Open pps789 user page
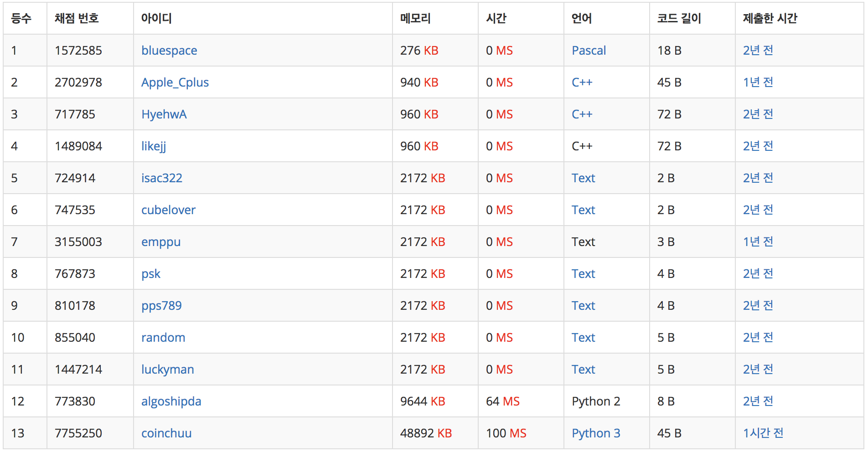Image resolution: width=868 pixels, height=452 pixels. click(161, 306)
